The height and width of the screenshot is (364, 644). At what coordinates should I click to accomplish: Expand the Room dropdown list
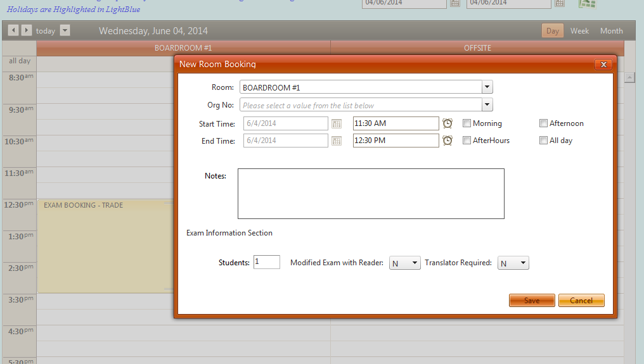[487, 87]
